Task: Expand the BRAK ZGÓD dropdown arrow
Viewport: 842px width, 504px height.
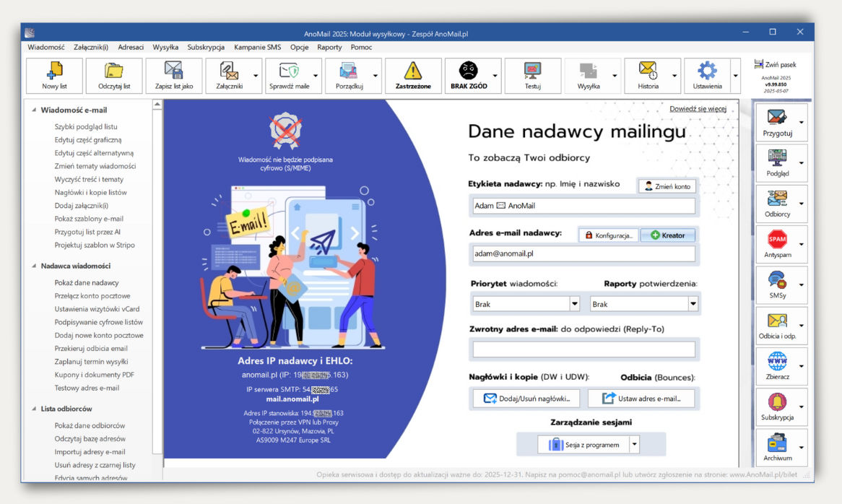Action: point(495,76)
